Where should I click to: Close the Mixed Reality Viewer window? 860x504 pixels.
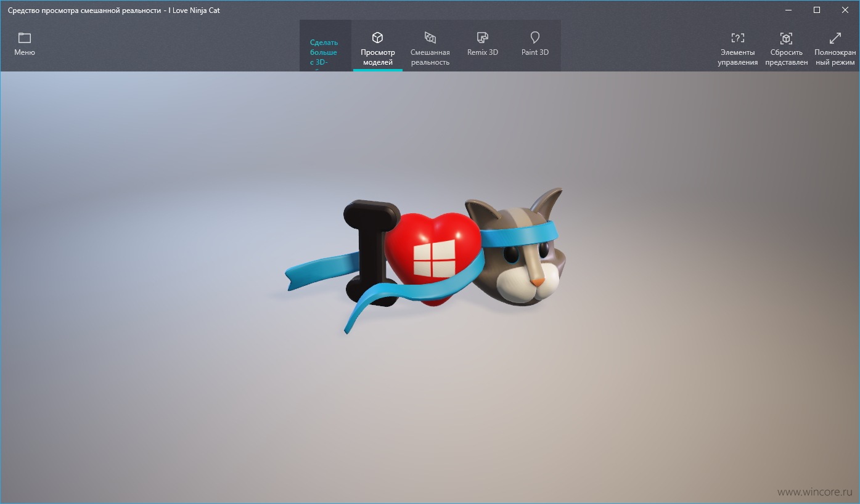point(845,10)
